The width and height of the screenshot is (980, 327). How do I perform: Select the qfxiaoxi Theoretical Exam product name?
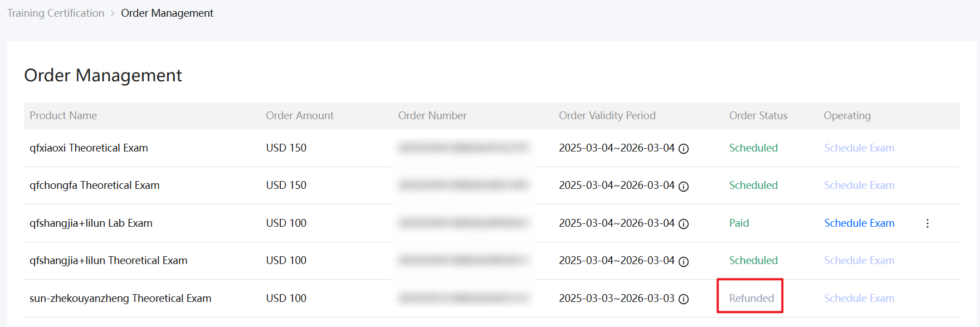coord(89,148)
